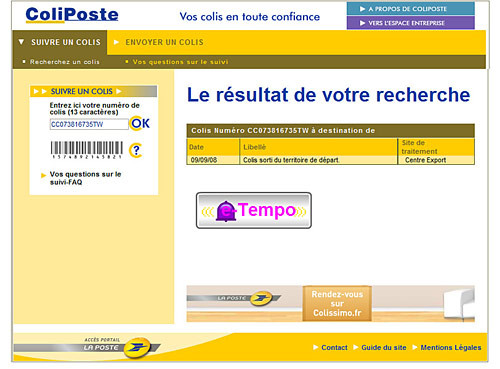The width and height of the screenshot is (500, 369).
Task: Click the 'Le résultat de votre recherche' heading
Action: coord(328,95)
